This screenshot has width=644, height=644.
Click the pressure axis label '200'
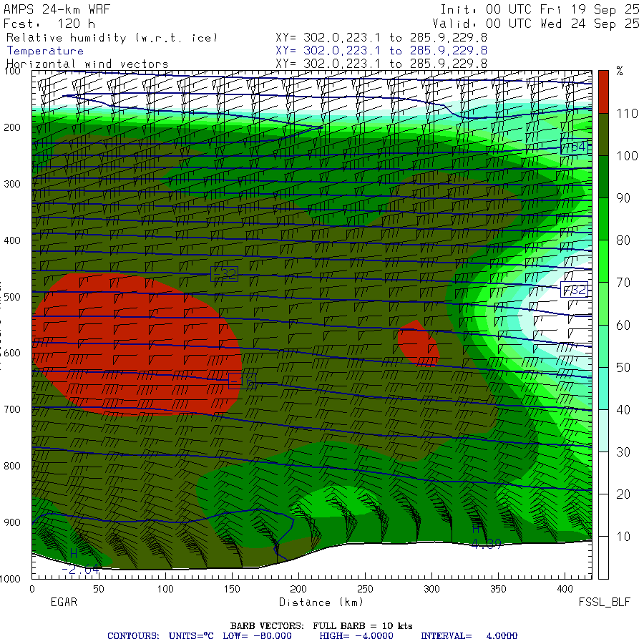point(12,127)
